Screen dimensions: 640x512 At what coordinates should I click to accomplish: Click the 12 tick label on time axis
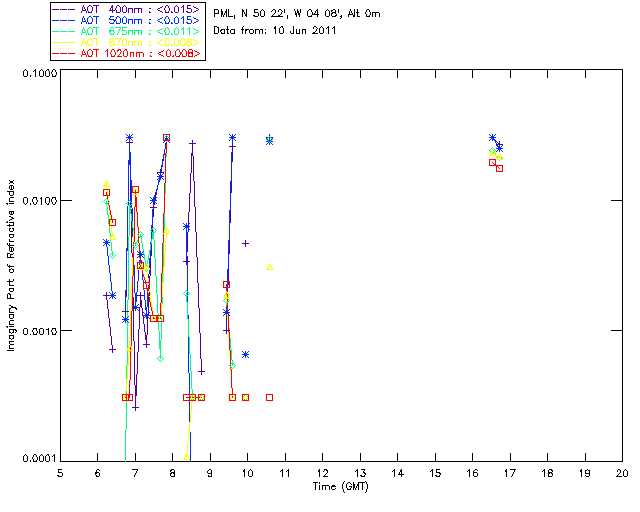click(x=323, y=472)
